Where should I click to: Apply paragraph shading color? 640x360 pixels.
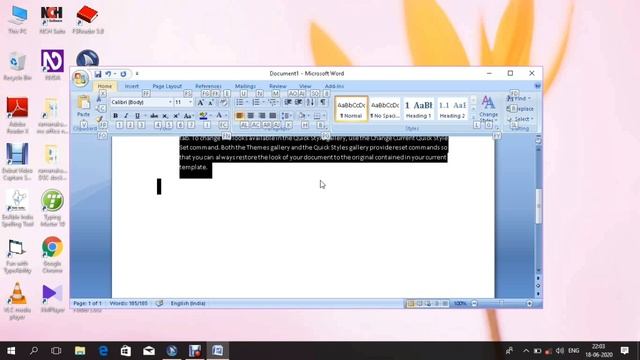click(x=302, y=116)
